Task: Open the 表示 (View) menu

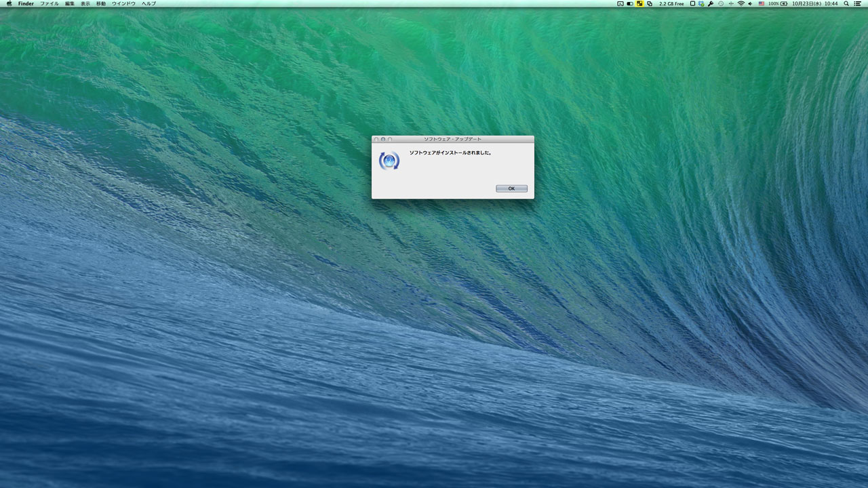Action: (x=85, y=4)
